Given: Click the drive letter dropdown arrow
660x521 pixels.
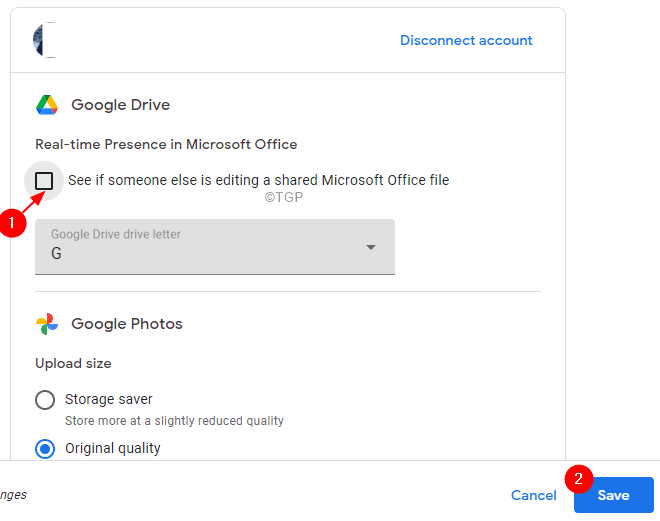Looking at the screenshot, I should (371, 247).
